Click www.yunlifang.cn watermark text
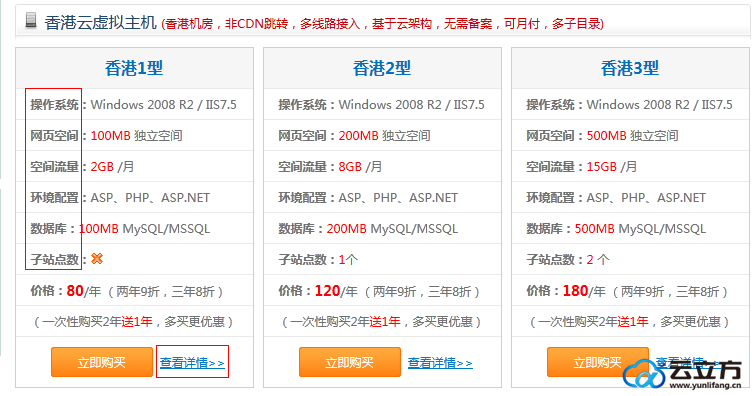Screen dimensions: 752x396 (x=705, y=385)
